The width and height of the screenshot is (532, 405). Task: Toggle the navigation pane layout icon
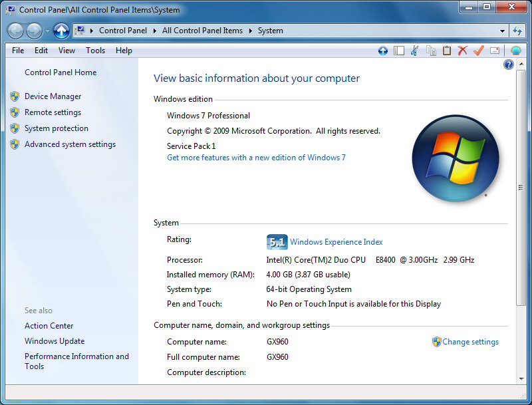point(399,51)
